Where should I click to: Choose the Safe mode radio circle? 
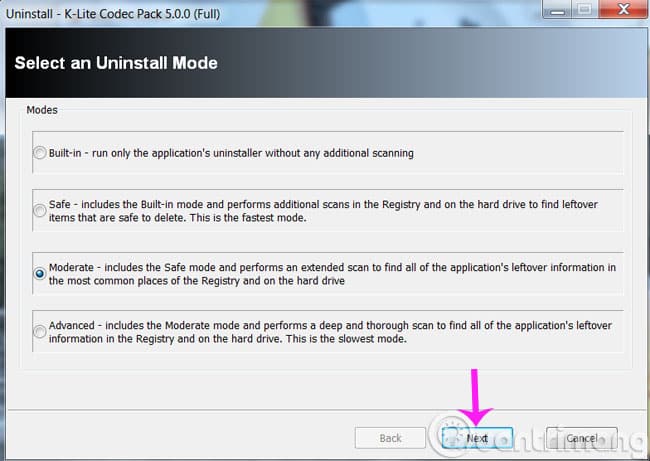tap(40, 211)
